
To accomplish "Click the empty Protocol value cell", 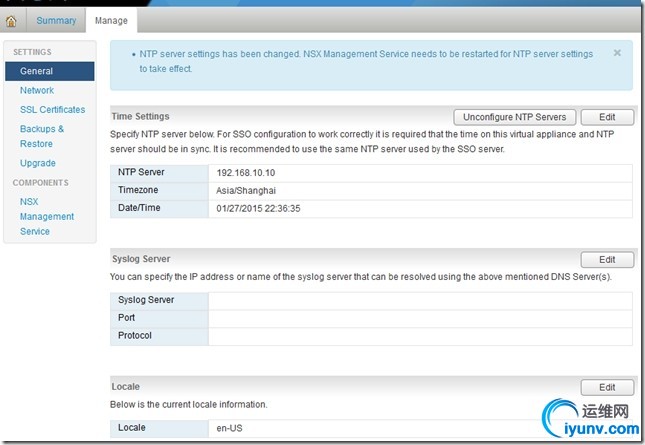I will (x=420, y=336).
